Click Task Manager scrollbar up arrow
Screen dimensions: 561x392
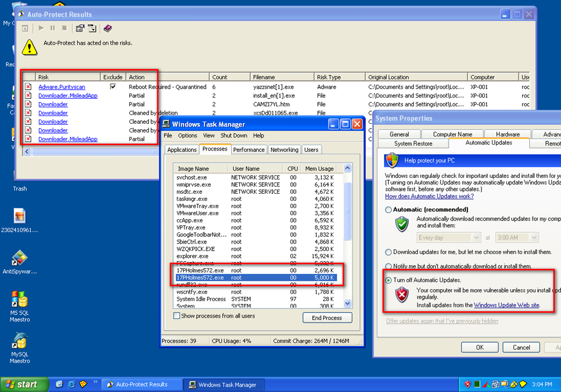click(x=347, y=168)
